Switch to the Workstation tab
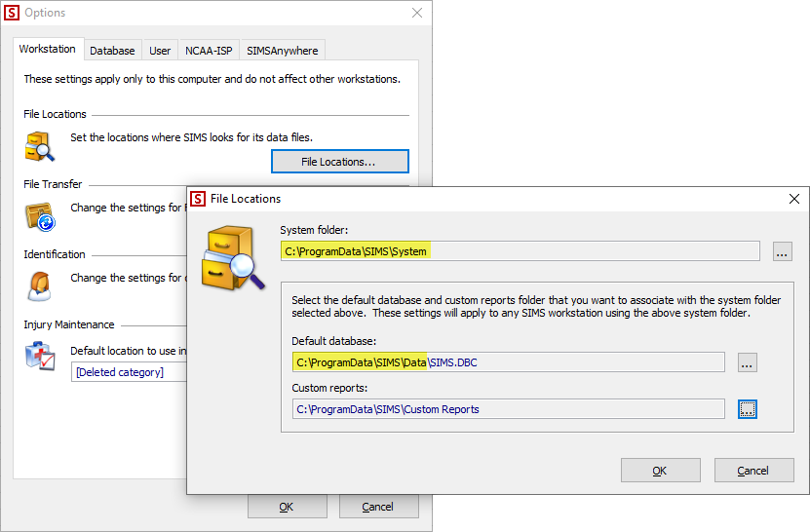This screenshot has width=810, height=532. click(x=48, y=49)
